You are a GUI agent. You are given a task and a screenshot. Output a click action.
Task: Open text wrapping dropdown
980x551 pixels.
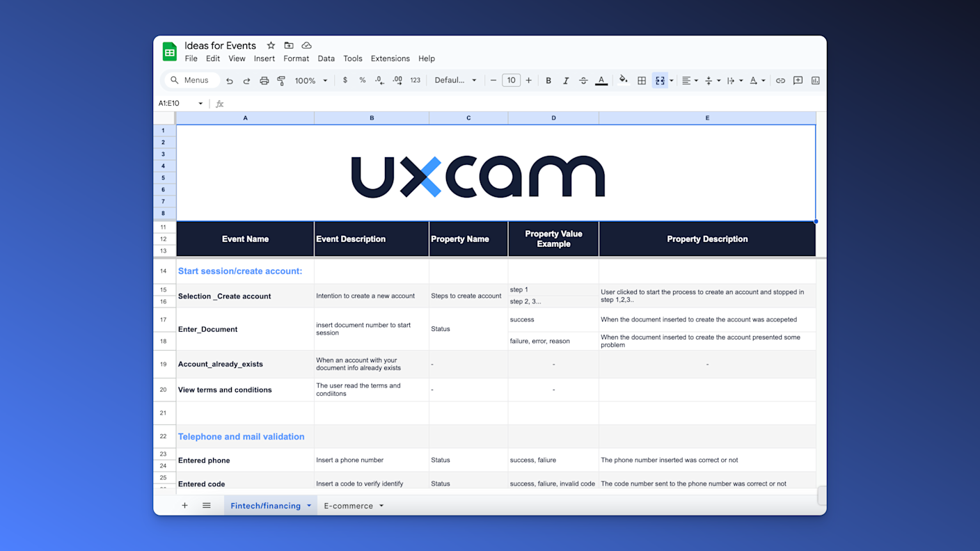[734, 81]
